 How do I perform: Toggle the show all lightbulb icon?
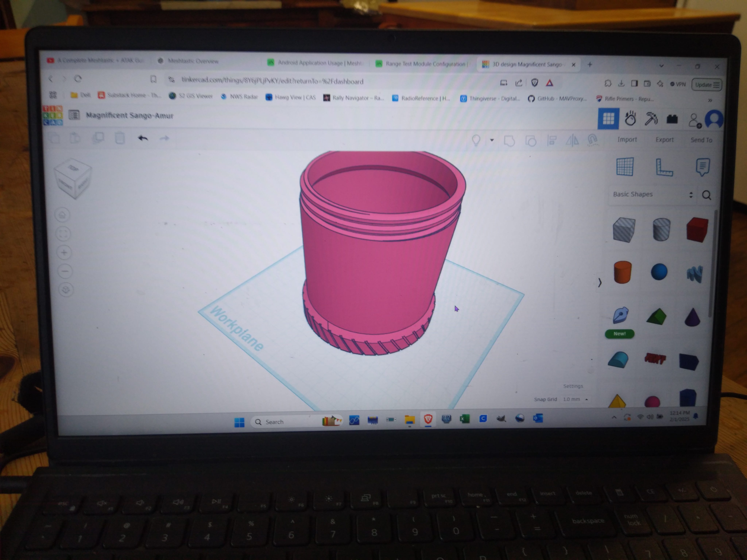[x=476, y=140]
